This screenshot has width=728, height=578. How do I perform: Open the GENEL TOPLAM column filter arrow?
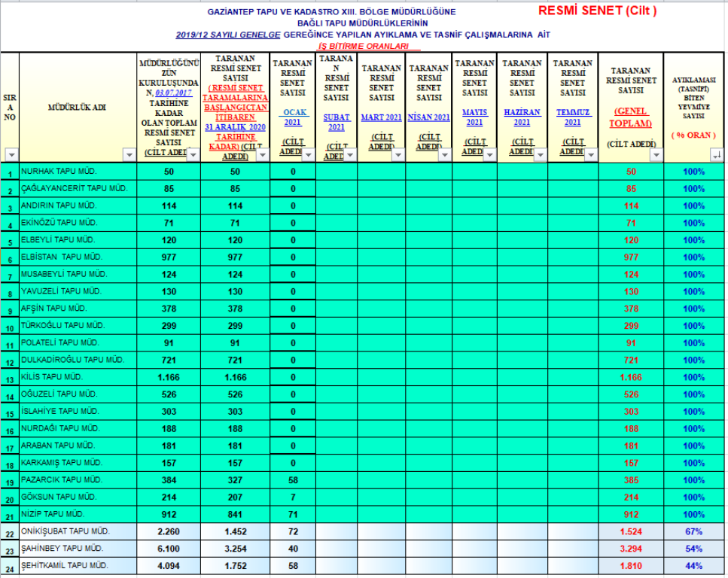[656, 154]
